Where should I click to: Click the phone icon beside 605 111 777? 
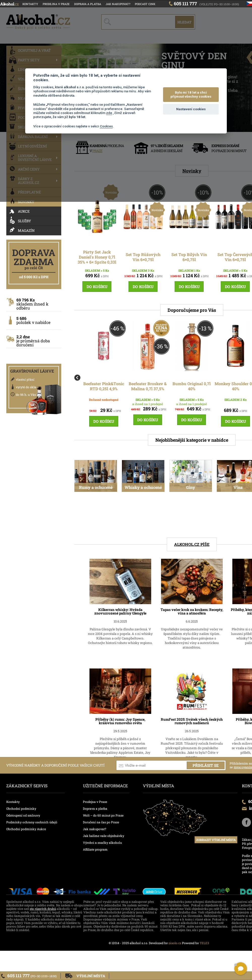(171, 4)
